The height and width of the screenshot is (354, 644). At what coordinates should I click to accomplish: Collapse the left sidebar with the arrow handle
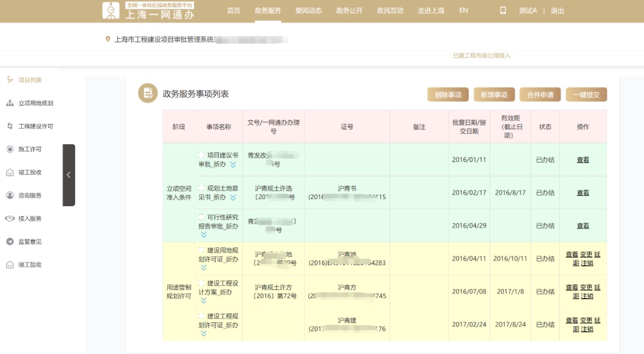69,175
